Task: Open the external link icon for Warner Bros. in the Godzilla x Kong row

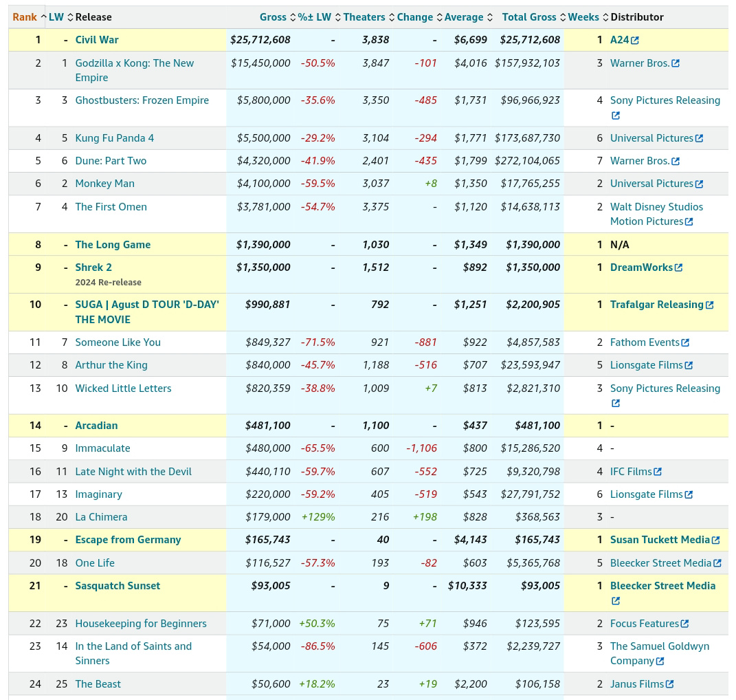Action: tap(676, 63)
